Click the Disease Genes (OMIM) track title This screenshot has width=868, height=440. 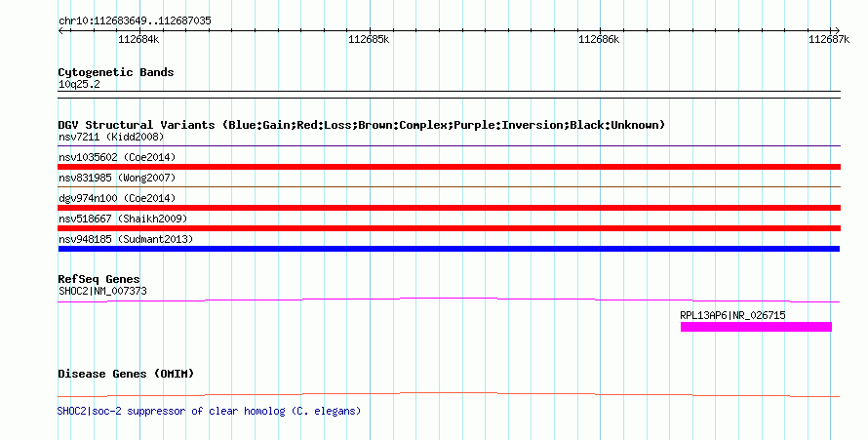click(126, 374)
